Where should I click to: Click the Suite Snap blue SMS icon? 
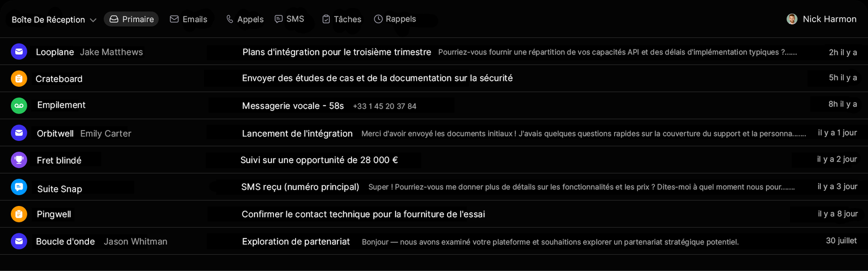(x=19, y=187)
